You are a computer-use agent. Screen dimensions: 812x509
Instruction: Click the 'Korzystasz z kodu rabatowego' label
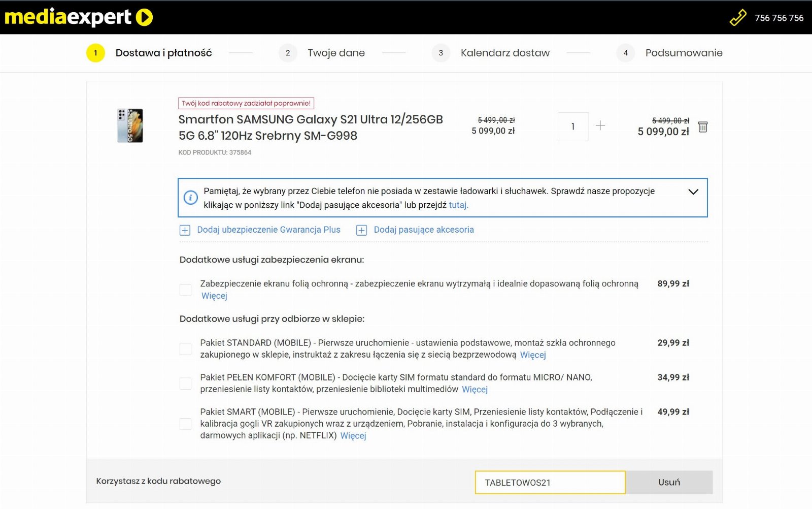tap(158, 481)
